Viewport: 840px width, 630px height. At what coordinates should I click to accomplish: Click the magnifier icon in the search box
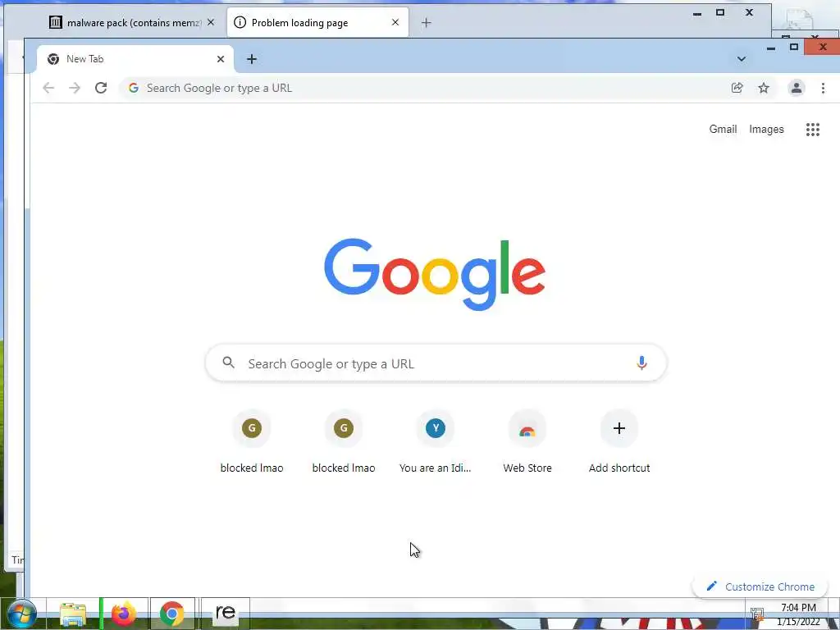229,363
